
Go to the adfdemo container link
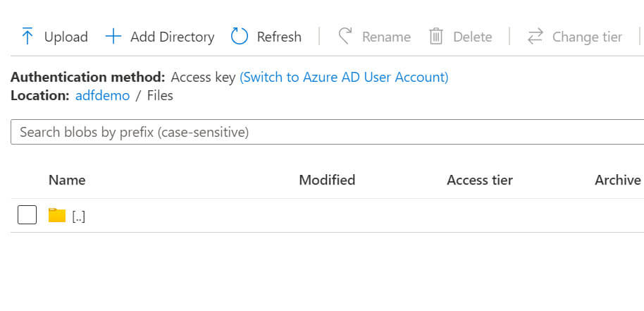point(102,95)
